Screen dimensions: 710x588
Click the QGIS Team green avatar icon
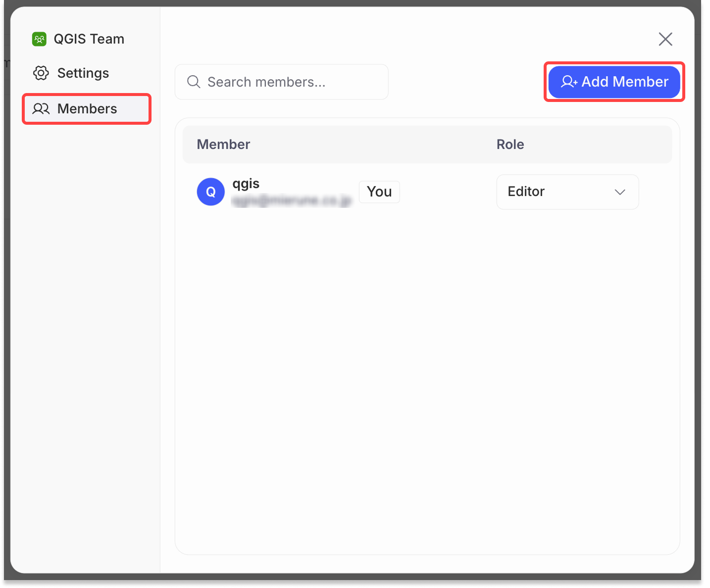coord(39,39)
